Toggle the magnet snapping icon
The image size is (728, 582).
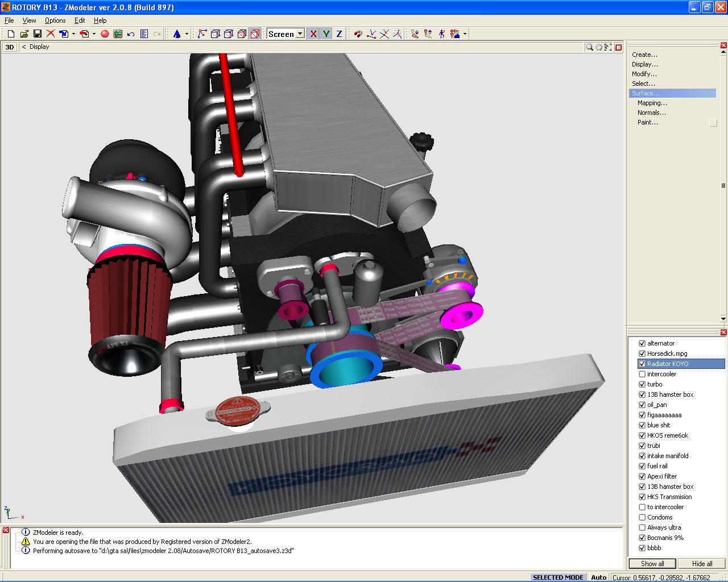click(358, 34)
